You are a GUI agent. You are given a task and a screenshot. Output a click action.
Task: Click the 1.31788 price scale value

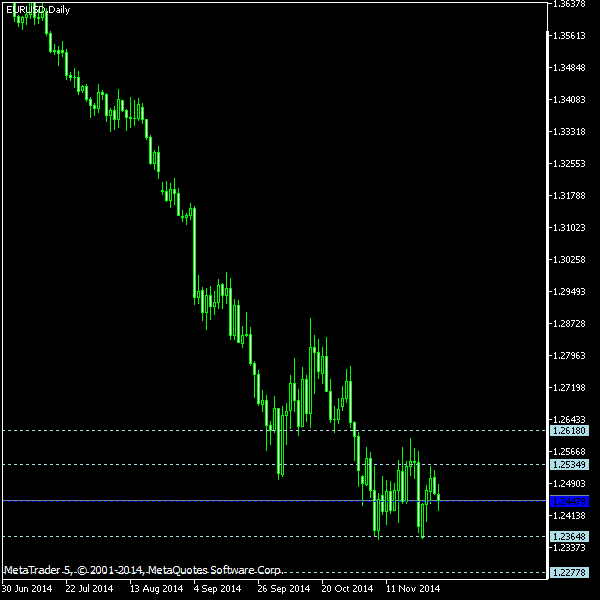click(569, 196)
